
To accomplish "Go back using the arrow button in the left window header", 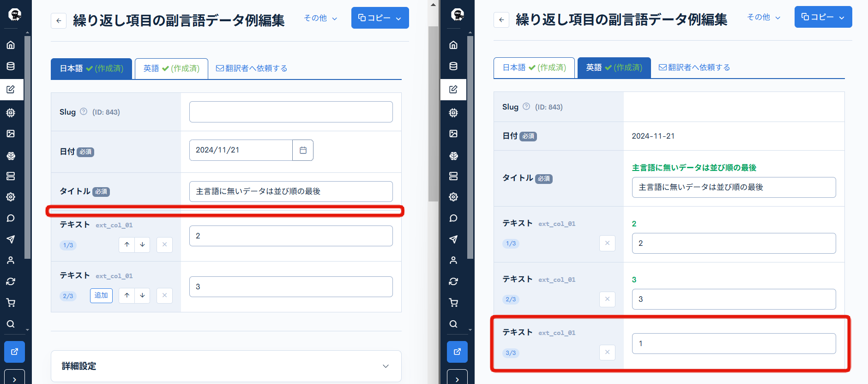I will pos(59,20).
